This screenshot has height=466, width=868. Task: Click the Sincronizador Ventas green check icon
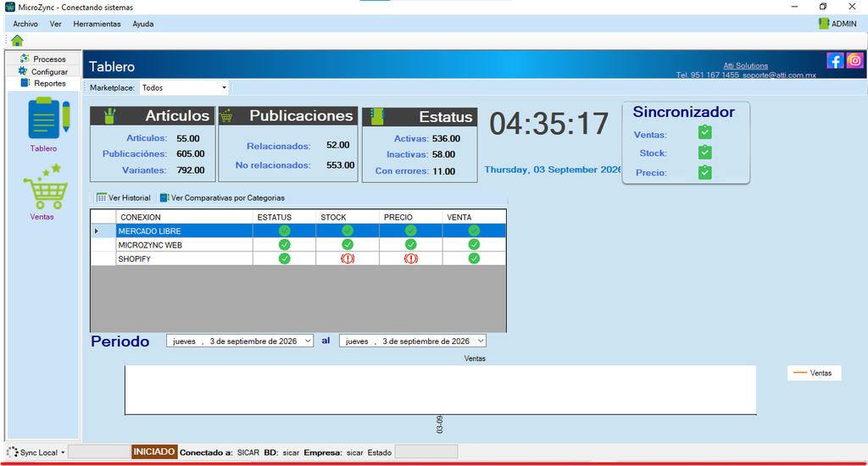(x=704, y=132)
